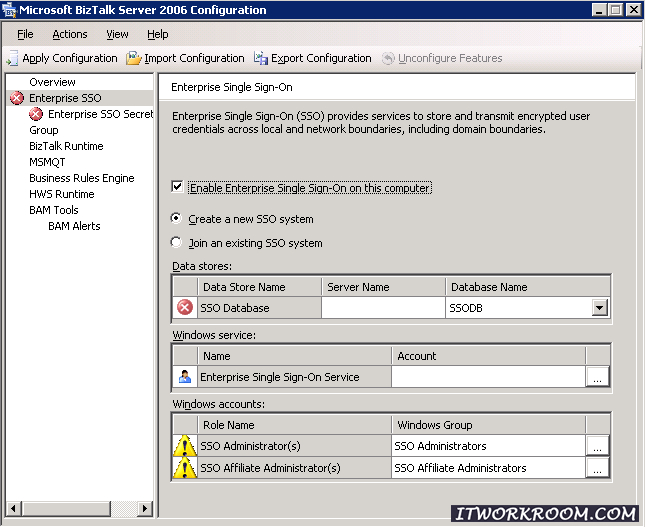Select Business Rules Engine tree item
The image size is (645, 527).
click(x=81, y=178)
